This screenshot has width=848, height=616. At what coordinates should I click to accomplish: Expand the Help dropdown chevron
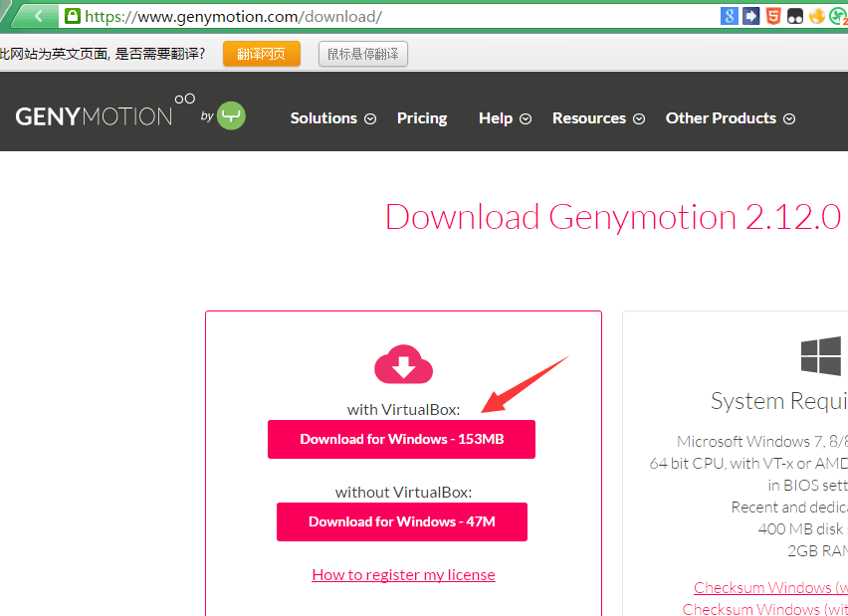[x=526, y=119]
